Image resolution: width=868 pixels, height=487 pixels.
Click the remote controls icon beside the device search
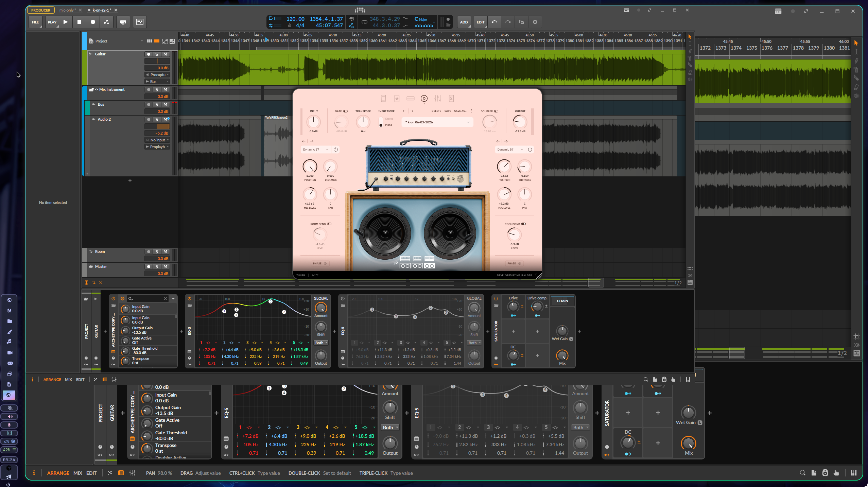tap(122, 299)
